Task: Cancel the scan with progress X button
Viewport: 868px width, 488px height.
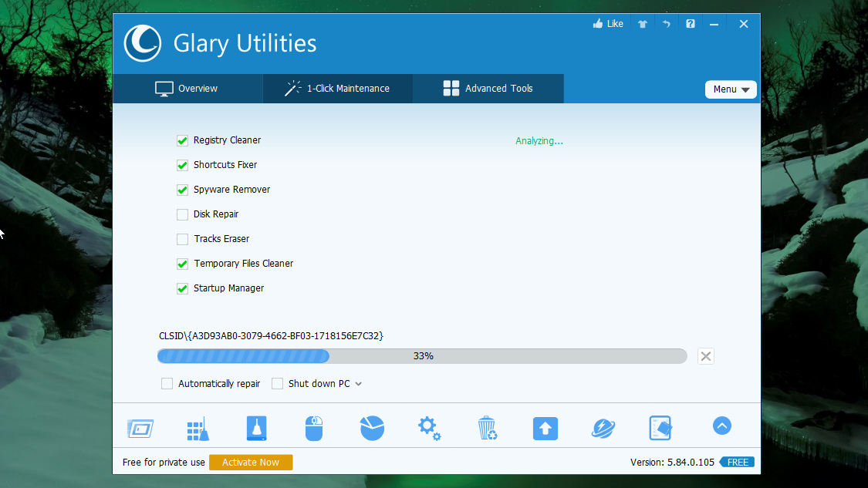Action: (x=706, y=356)
